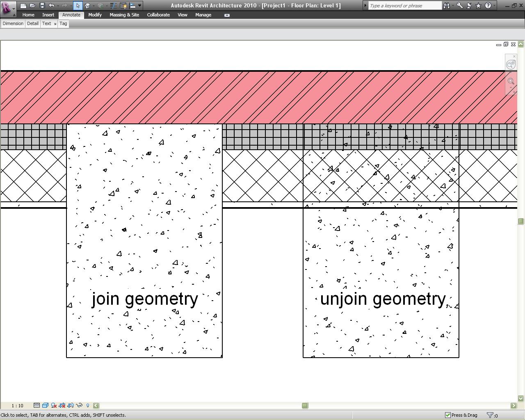Expand the 3D view dropdown arrow
This screenshot has width=525, height=420.
tap(93, 5)
